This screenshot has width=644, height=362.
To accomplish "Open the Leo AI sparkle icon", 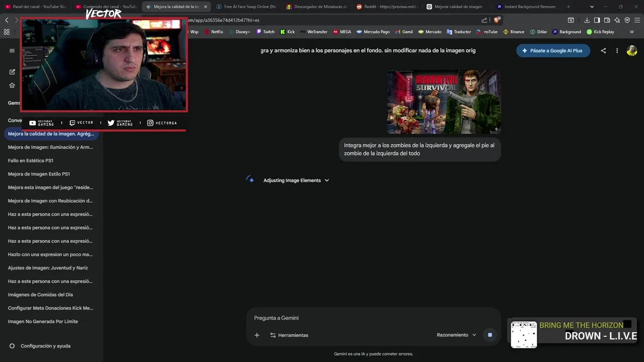I will click(x=617, y=20).
